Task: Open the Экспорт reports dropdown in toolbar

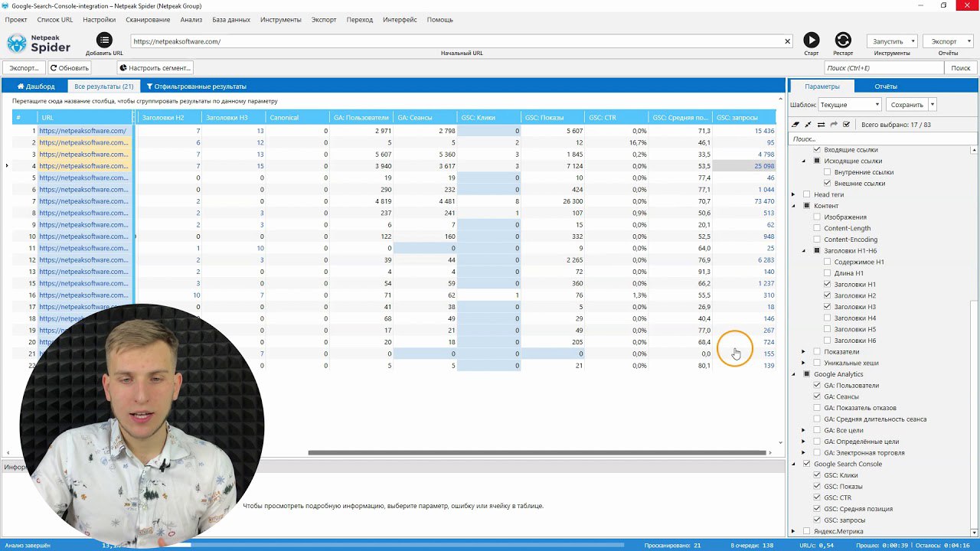Action: (x=948, y=41)
